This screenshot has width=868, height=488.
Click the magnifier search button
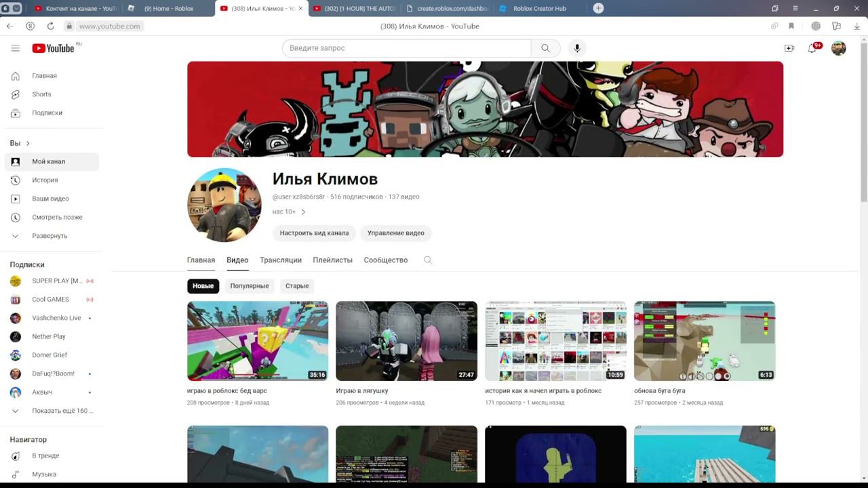pyautogui.click(x=545, y=48)
